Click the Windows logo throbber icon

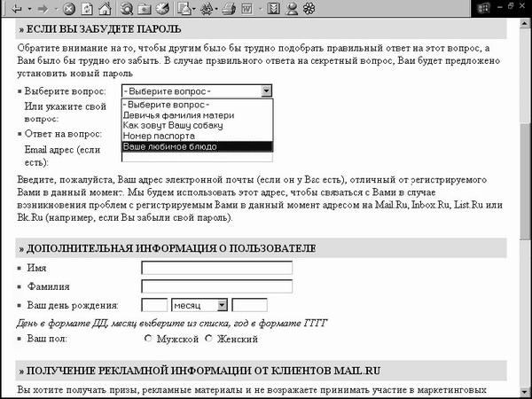tap(483, 9)
